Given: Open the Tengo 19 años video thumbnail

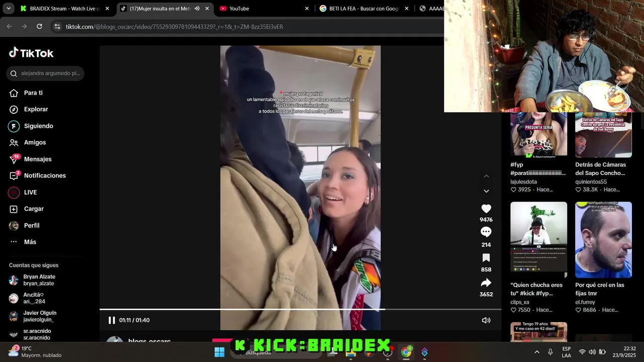Looking at the screenshot, I should click(538, 332).
